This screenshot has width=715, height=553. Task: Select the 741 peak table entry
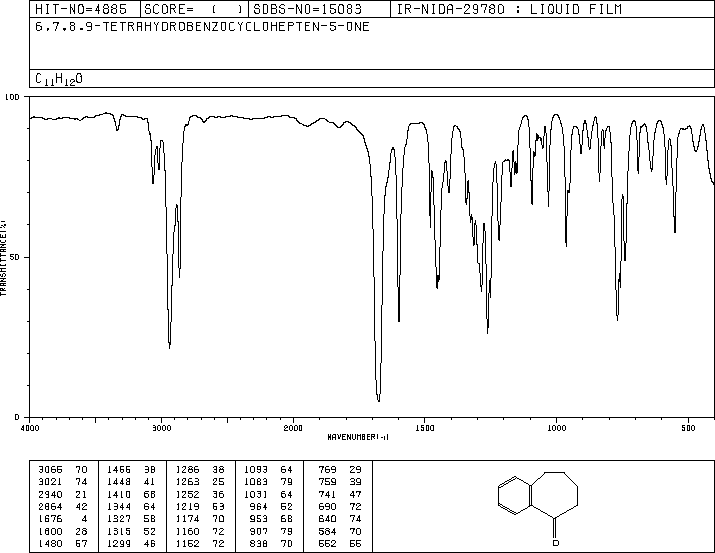340,495
